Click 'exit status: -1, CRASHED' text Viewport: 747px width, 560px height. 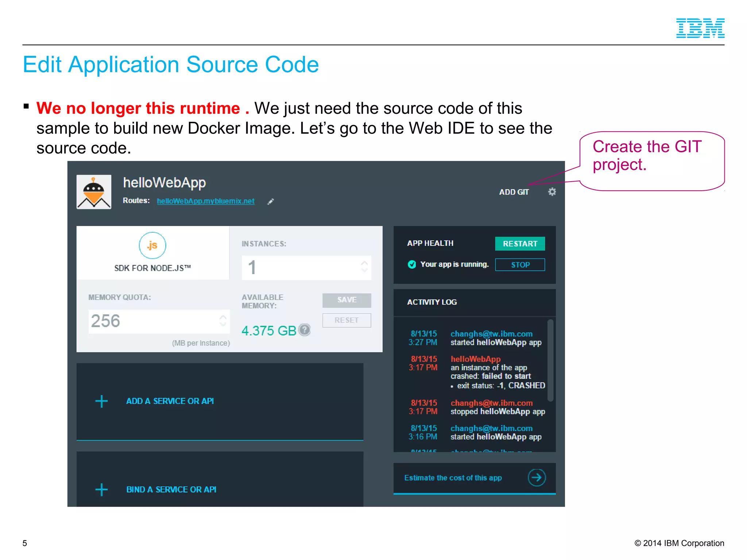501,386
